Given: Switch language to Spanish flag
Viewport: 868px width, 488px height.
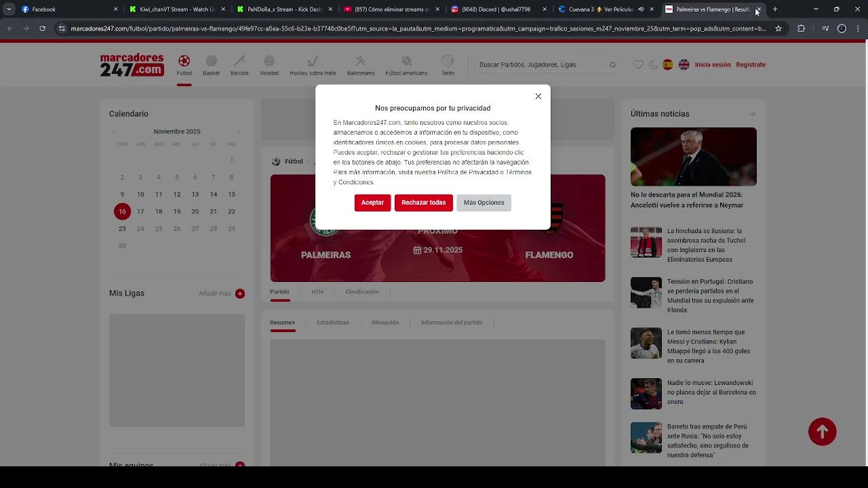Looking at the screenshot, I should [668, 65].
